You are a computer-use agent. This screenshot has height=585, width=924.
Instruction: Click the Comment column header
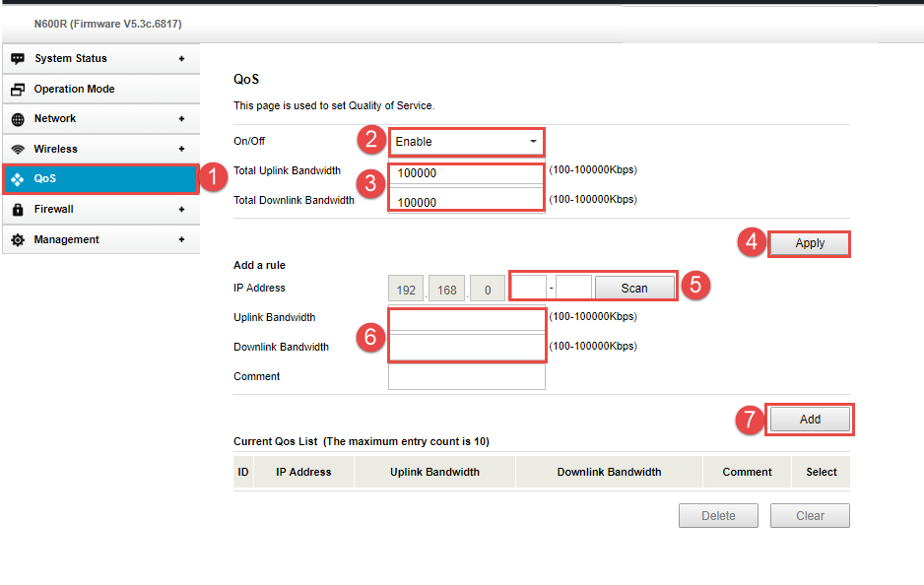click(748, 472)
